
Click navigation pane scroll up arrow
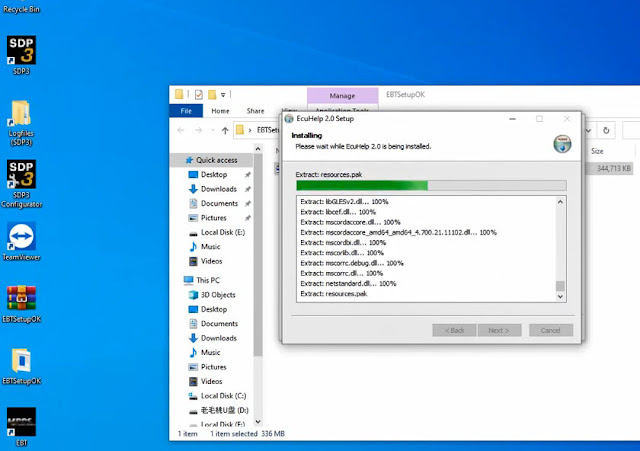[258, 149]
